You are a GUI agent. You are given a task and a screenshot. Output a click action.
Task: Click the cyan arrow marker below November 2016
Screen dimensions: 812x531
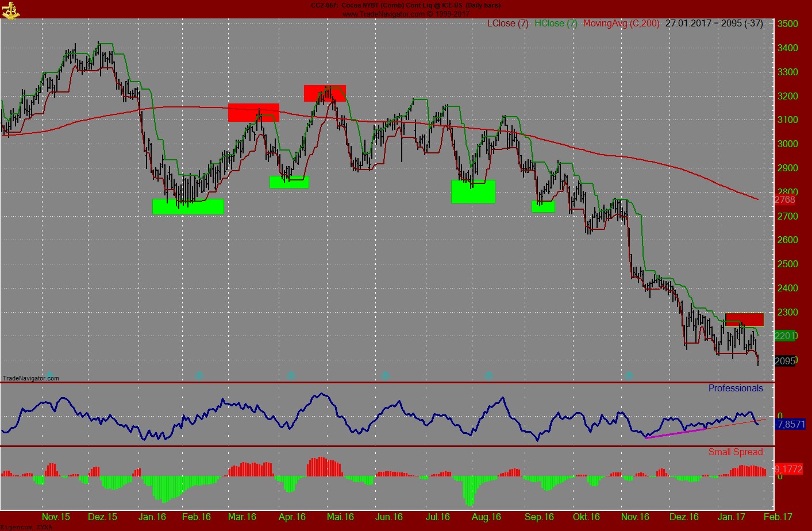click(628, 374)
